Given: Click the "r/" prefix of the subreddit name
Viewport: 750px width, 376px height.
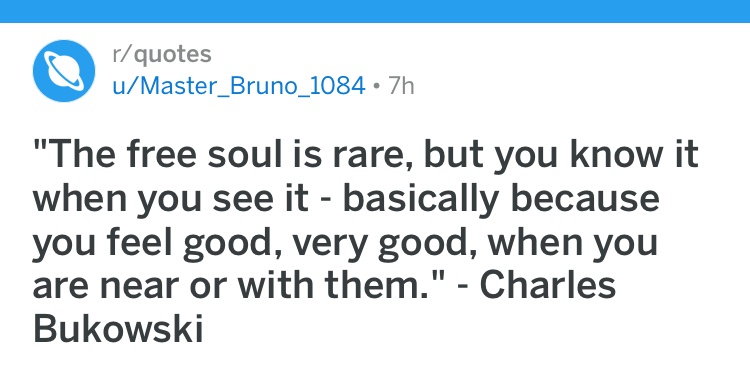Looking at the screenshot, I should pyautogui.click(x=122, y=54).
